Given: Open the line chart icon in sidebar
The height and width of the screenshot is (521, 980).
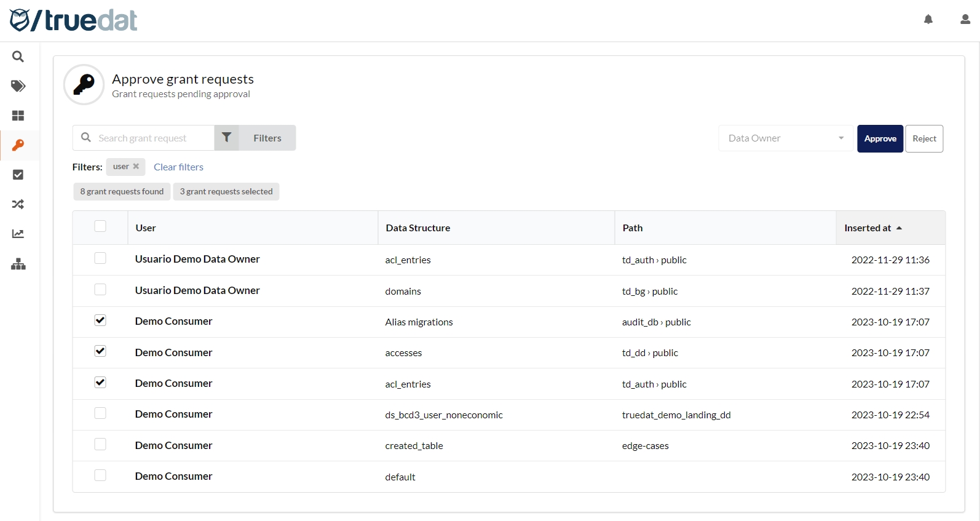Looking at the screenshot, I should pos(18,234).
